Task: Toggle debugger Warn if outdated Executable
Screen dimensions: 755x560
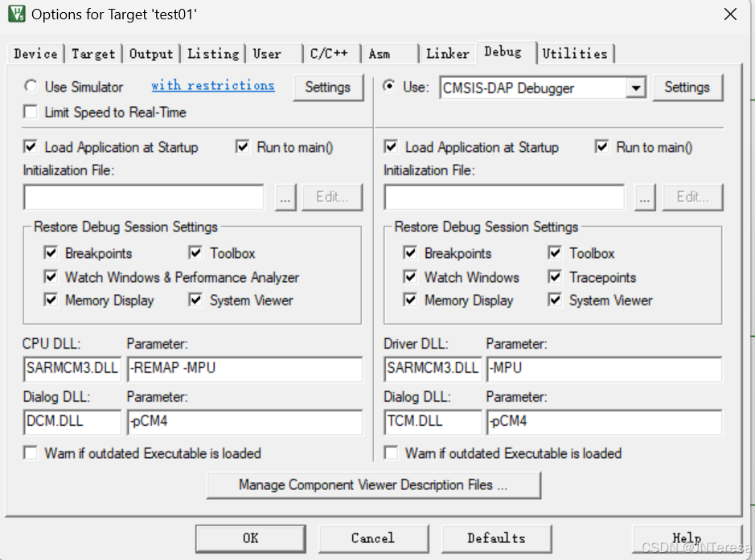Action: (391, 452)
